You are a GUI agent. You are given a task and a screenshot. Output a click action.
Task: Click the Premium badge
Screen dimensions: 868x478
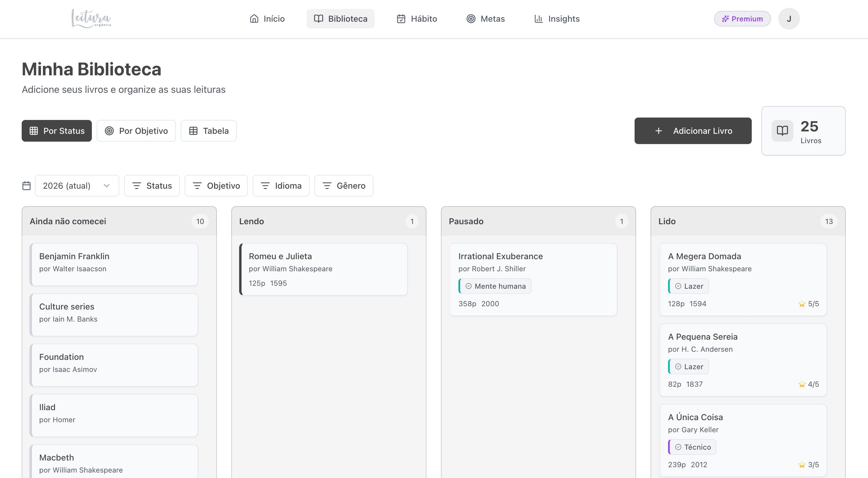pyautogui.click(x=742, y=19)
